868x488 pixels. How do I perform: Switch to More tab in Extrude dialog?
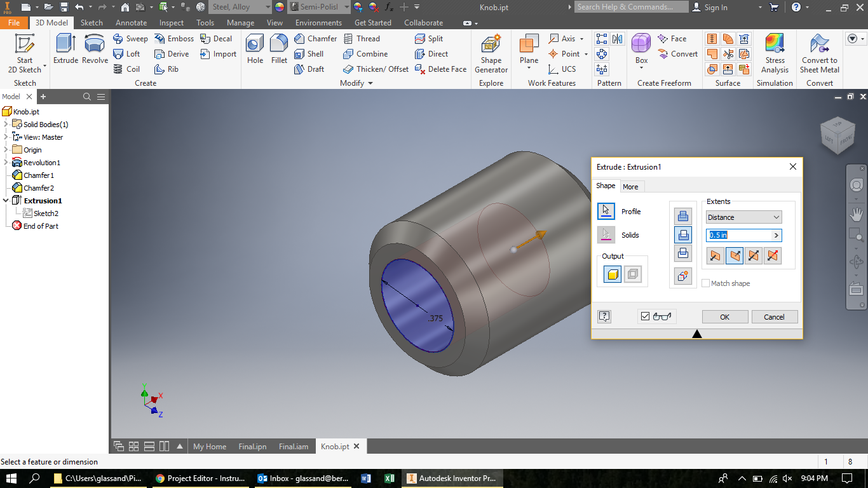tap(630, 186)
